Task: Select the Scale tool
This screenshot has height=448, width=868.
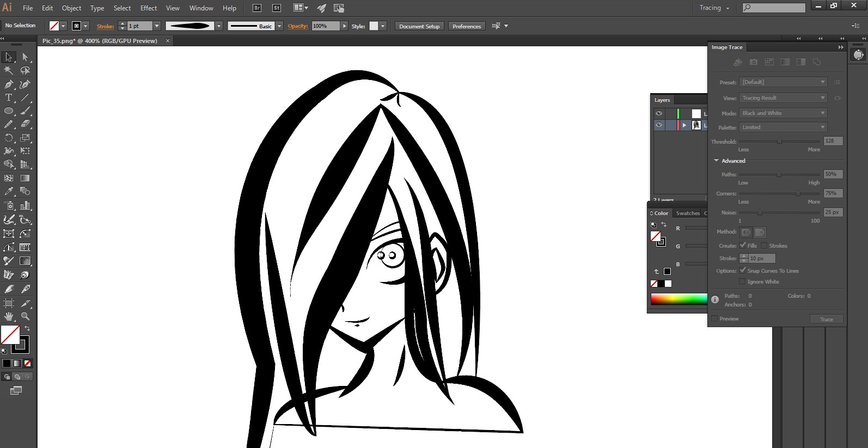Action: [x=25, y=138]
